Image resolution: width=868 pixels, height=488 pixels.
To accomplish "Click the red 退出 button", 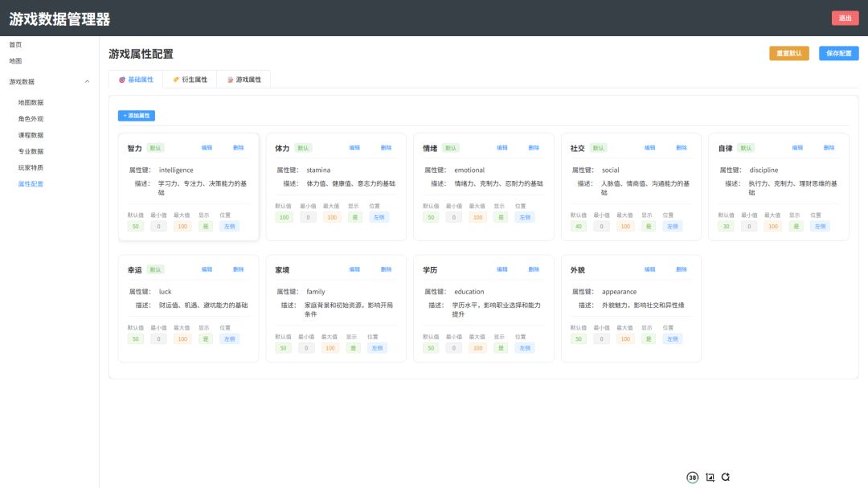I will click(x=845, y=18).
